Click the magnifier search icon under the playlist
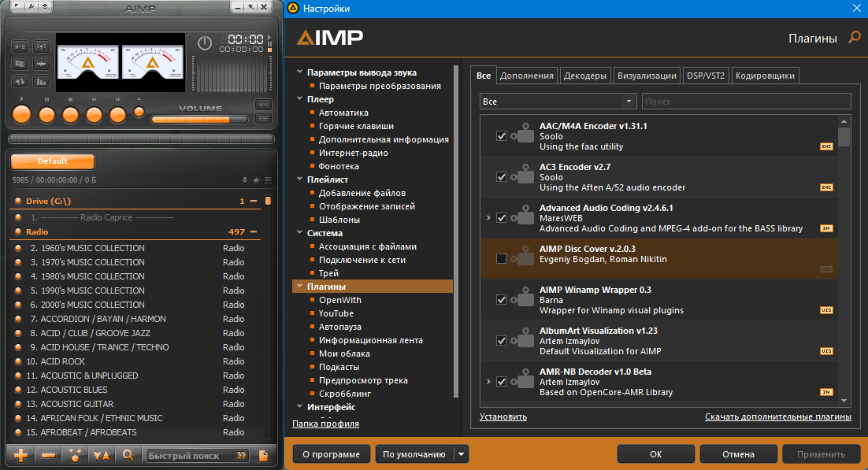Image resolution: width=868 pixels, height=470 pixels. pos(128,456)
